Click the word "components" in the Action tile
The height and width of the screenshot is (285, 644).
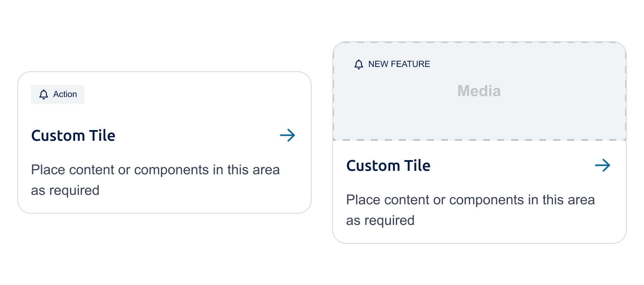pyautogui.click(x=172, y=170)
